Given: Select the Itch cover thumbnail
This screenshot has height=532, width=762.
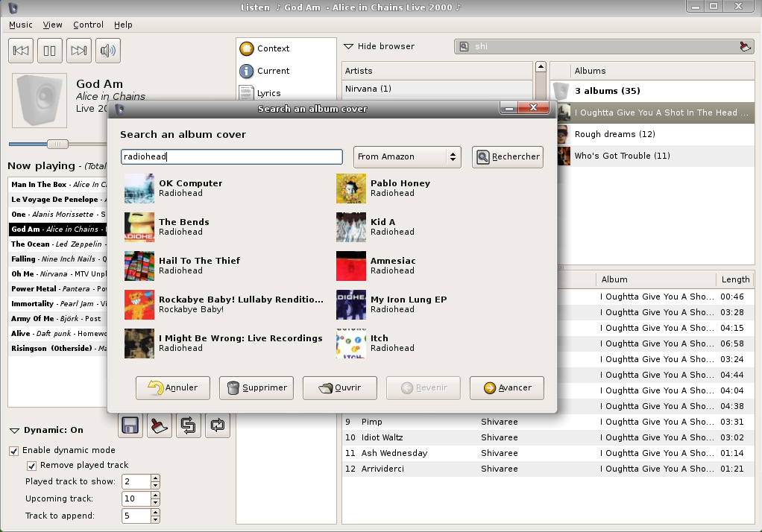Looking at the screenshot, I should click(351, 343).
